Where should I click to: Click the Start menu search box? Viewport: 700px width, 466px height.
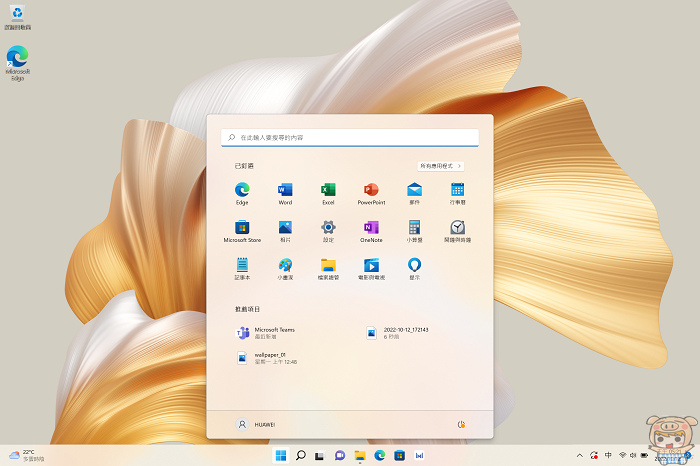coord(349,137)
